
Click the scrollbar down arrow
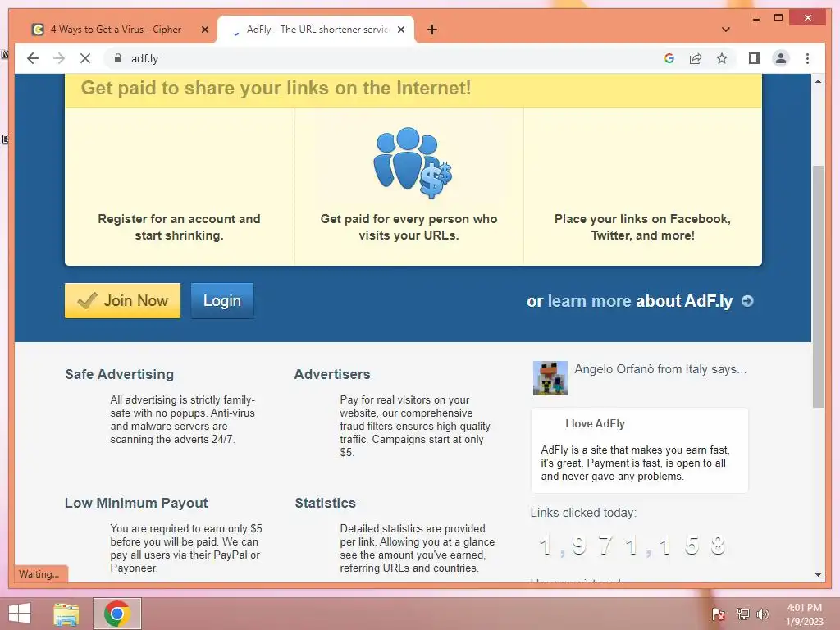point(818,575)
